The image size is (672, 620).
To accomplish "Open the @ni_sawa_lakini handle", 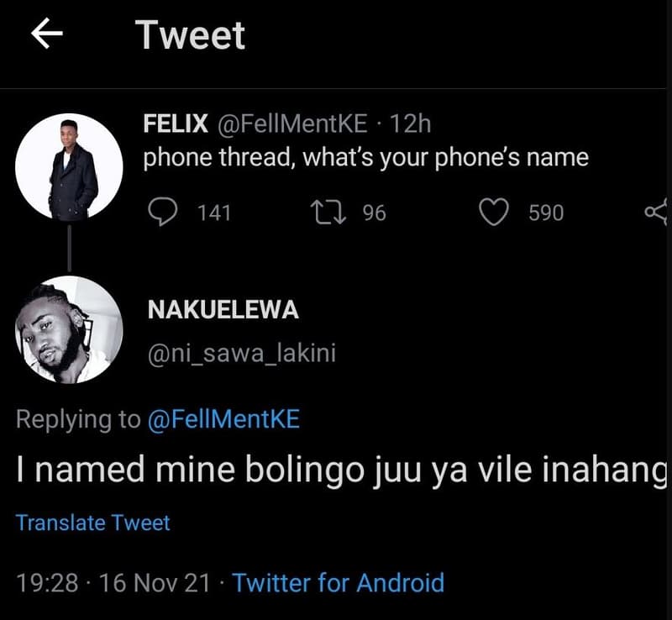I will pyautogui.click(x=244, y=354).
